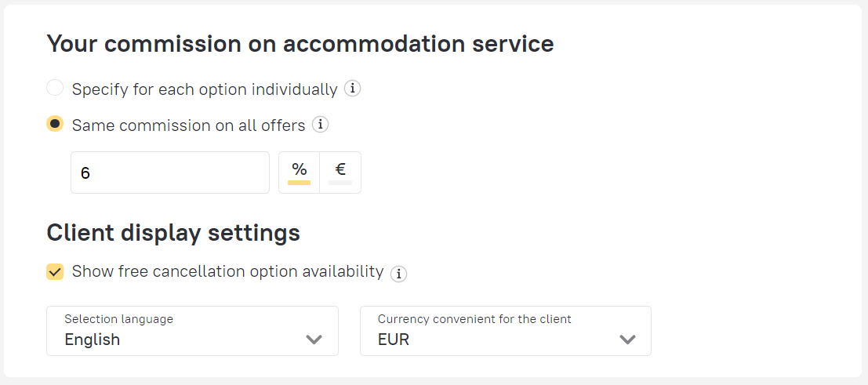Click the "Client display settings" heading
The height and width of the screenshot is (385, 868).
pos(173,233)
